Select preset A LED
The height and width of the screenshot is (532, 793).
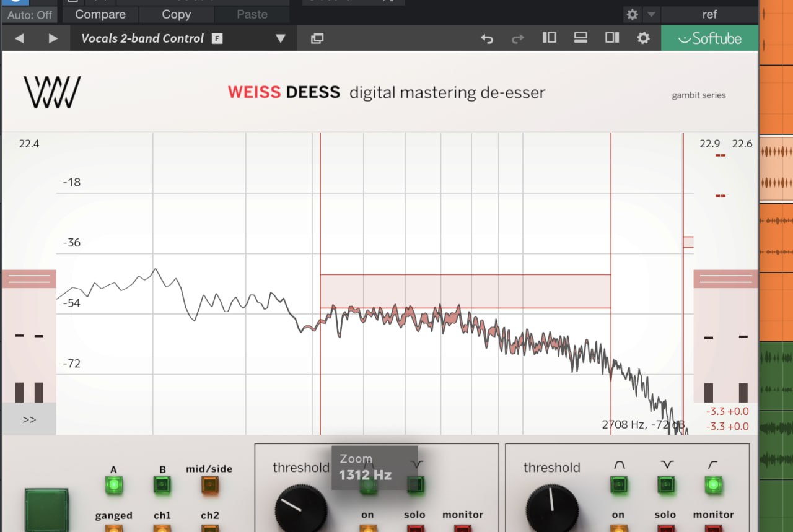(x=113, y=485)
